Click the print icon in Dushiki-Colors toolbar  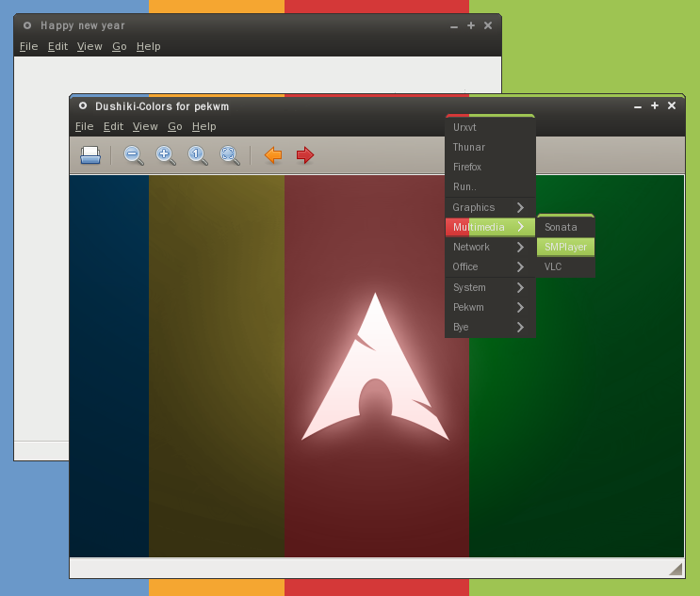coord(90,155)
